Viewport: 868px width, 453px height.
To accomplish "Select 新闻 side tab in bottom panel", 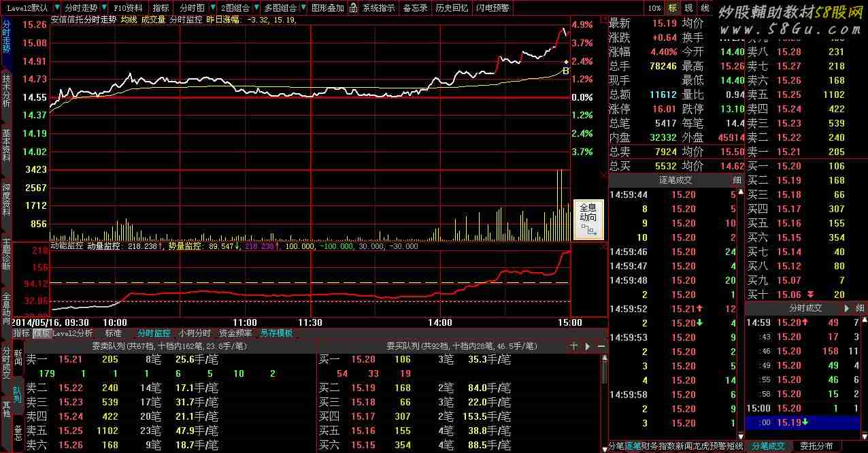I will [18, 357].
